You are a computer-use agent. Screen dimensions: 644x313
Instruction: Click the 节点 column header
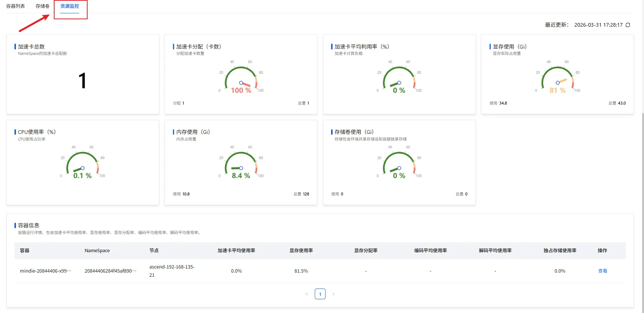click(x=154, y=251)
